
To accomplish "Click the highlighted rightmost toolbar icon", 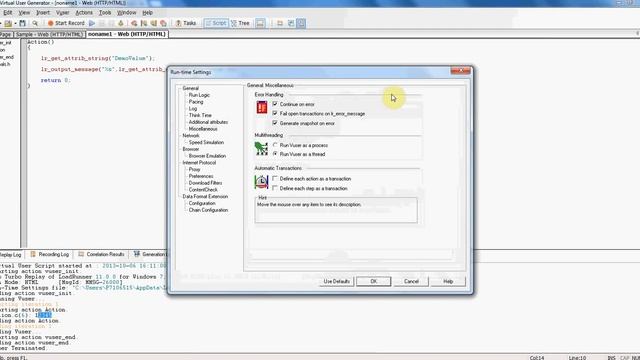I will pos(301,23).
